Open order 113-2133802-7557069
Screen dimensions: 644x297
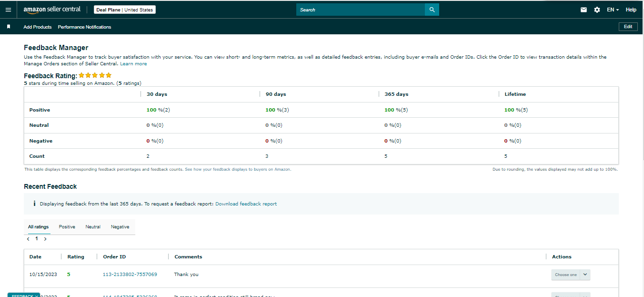pyautogui.click(x=130, y=275)
